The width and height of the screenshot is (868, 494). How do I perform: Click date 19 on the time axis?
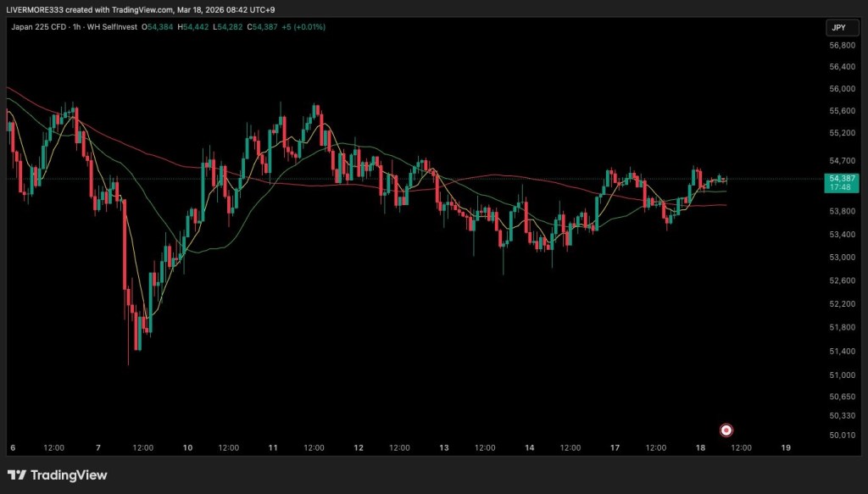coord(786,447)
